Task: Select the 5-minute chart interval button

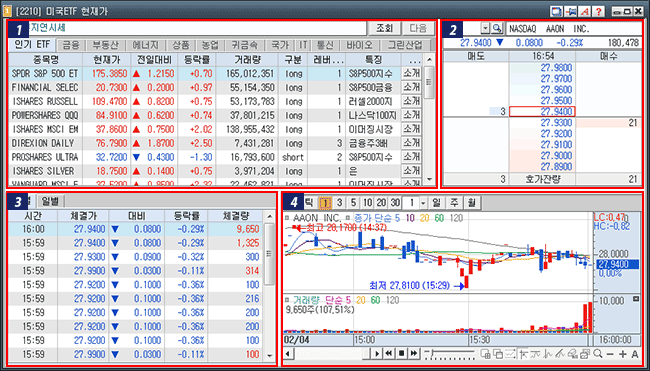Action: [x=353, y=203]
